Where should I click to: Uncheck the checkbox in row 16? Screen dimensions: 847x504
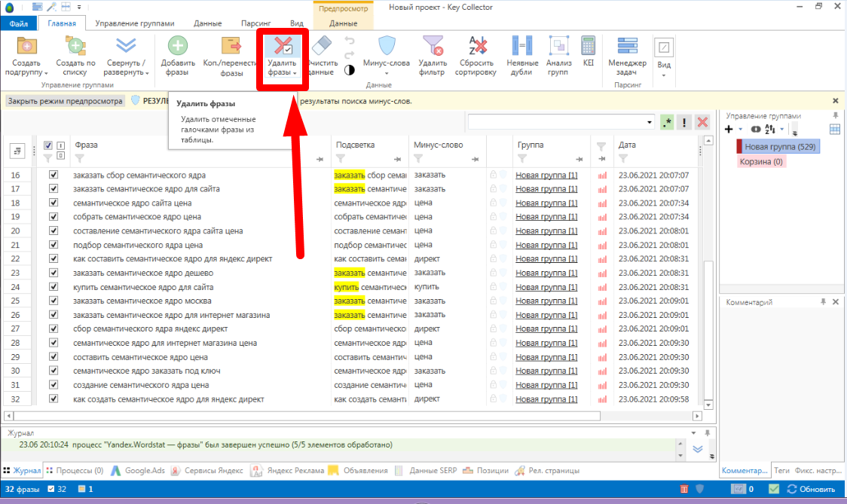(54, 175)
